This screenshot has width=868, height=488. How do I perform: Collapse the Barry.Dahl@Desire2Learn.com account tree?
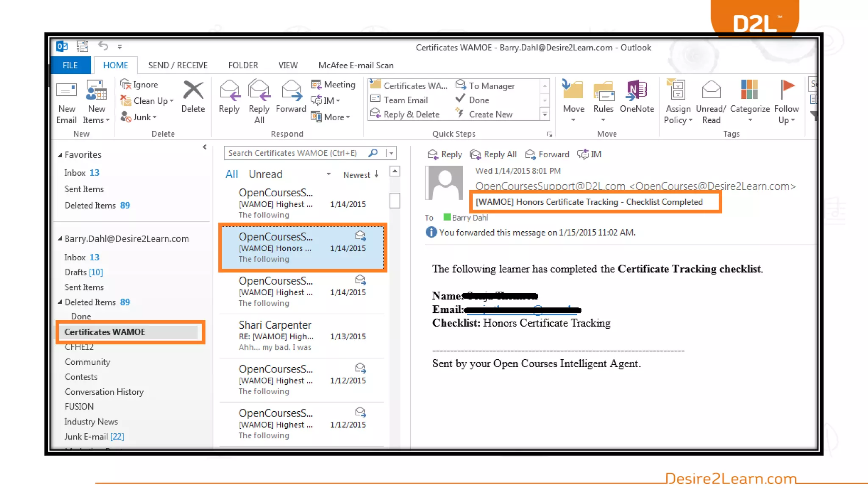[x=60, y=238]
